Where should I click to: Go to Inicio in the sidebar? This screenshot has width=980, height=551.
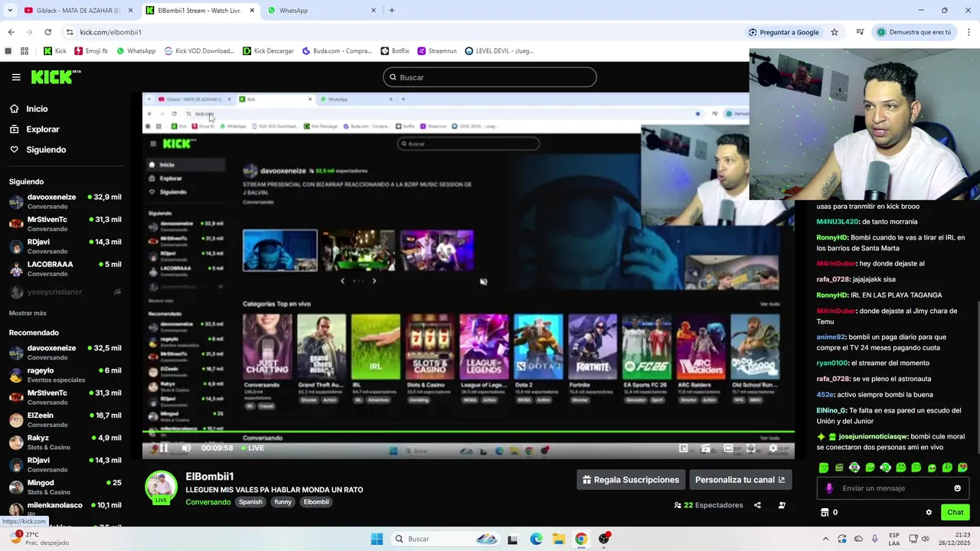point(37,109)
